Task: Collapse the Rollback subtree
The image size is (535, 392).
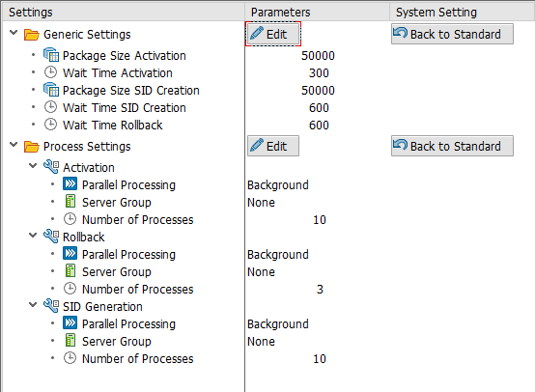Action: 33,235
